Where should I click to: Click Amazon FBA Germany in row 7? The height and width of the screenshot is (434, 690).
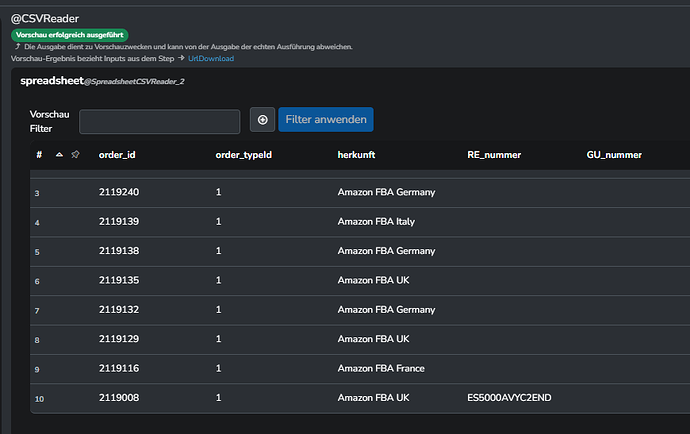386,310
